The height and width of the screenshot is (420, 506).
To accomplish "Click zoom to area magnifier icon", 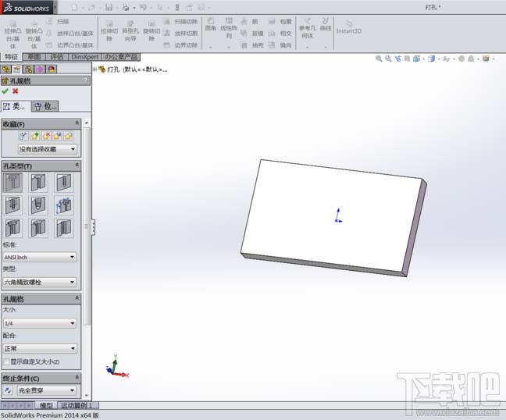I will (x=388, y=59).
